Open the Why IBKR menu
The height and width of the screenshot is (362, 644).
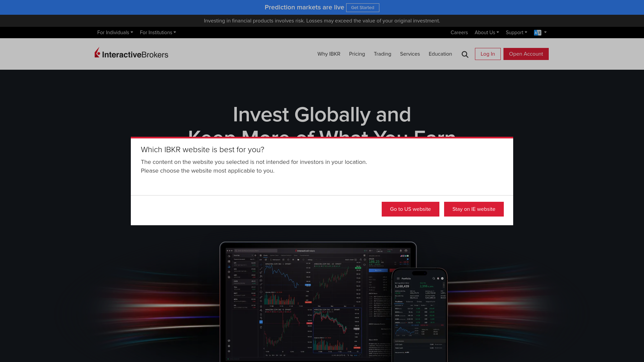pos(329,54)
